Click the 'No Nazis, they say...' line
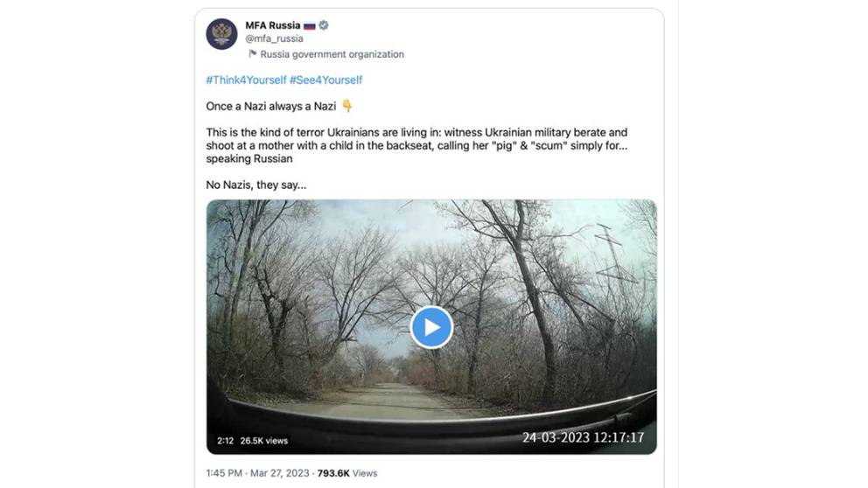This screenshot has width=868, height=488. coord(255,185)
